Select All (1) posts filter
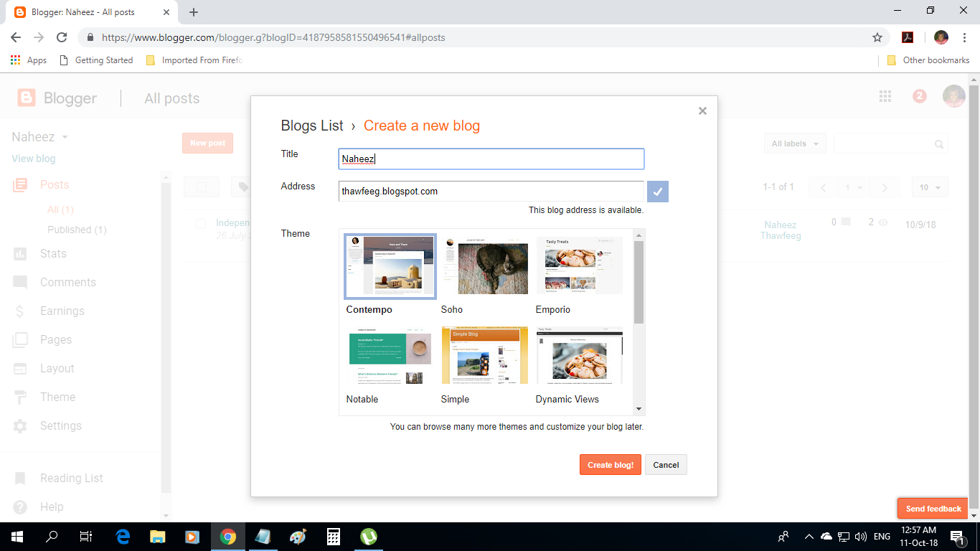 tap(60, 209)
